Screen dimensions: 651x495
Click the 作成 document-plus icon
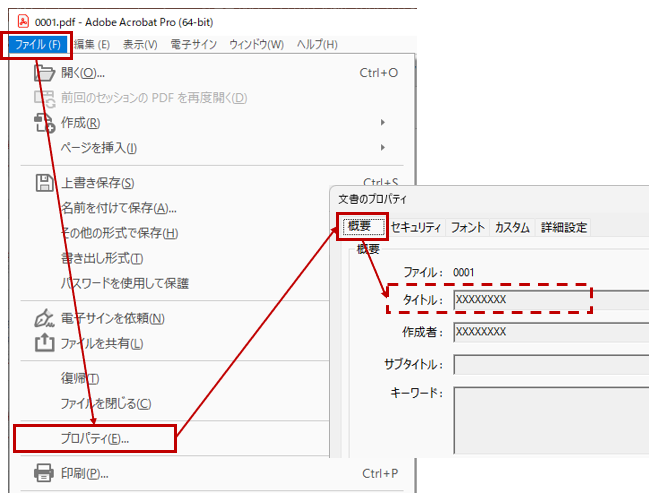(44, 123)
